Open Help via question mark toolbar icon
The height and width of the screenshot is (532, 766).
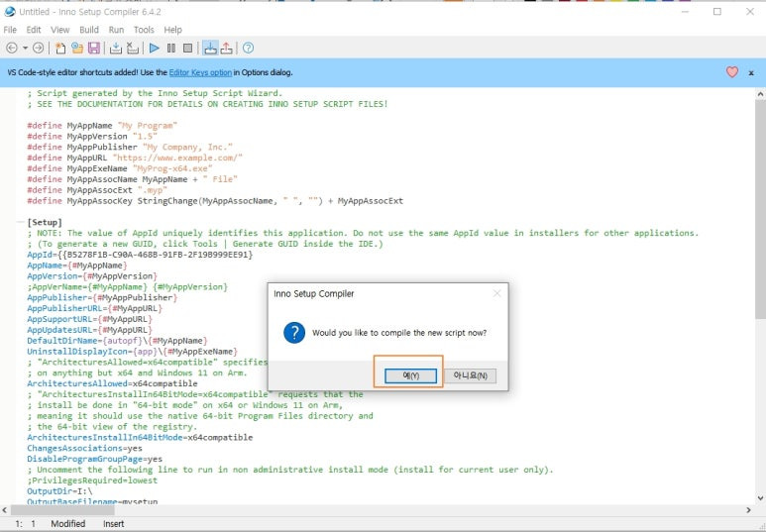pyautogui.click(x=248, y=48)
